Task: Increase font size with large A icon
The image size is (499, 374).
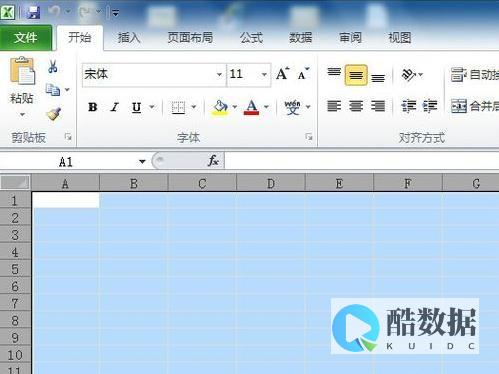Action: pyautogui.click(x=282, y=74)
